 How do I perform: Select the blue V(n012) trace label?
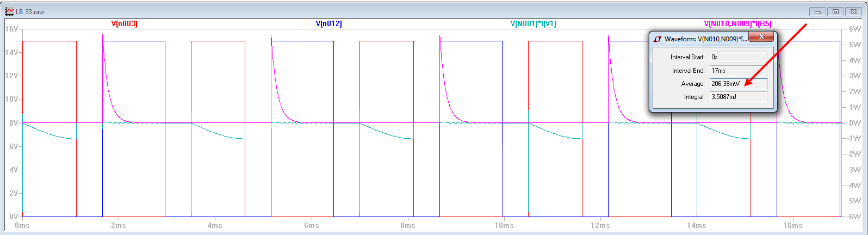click(328, 23)
